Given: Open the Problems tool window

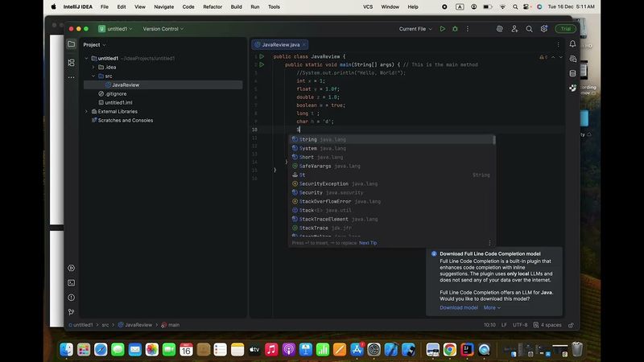Looking at the screenshot, I should click(71, 297).
